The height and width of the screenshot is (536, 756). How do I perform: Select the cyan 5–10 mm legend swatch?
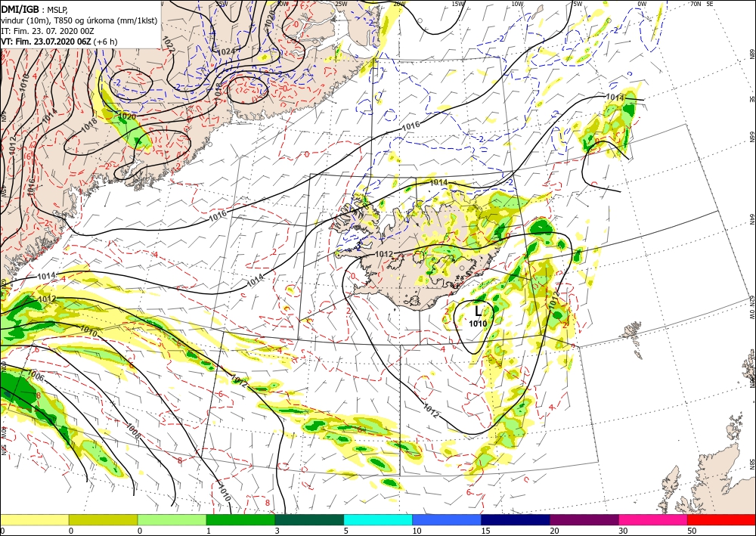coord(378,519)
